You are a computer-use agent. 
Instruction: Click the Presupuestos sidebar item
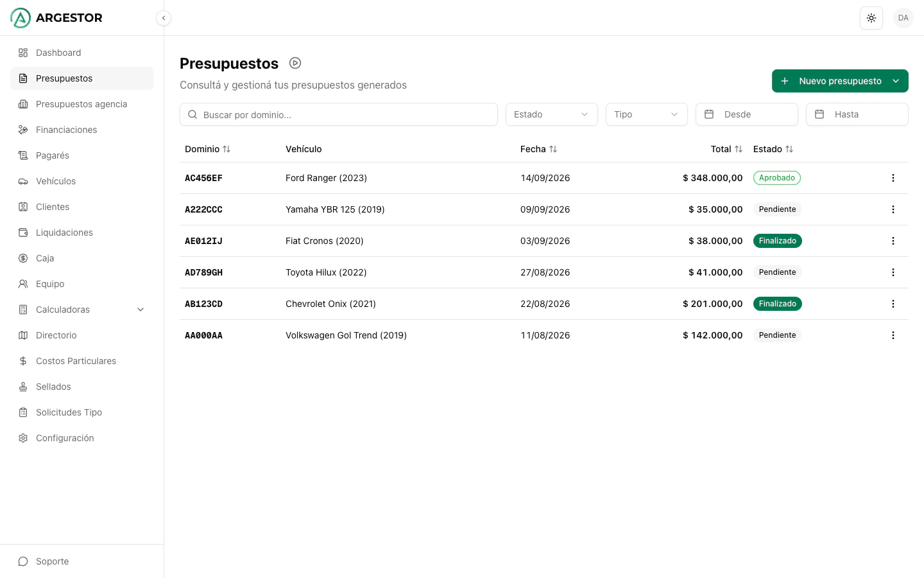click(81, 78)
